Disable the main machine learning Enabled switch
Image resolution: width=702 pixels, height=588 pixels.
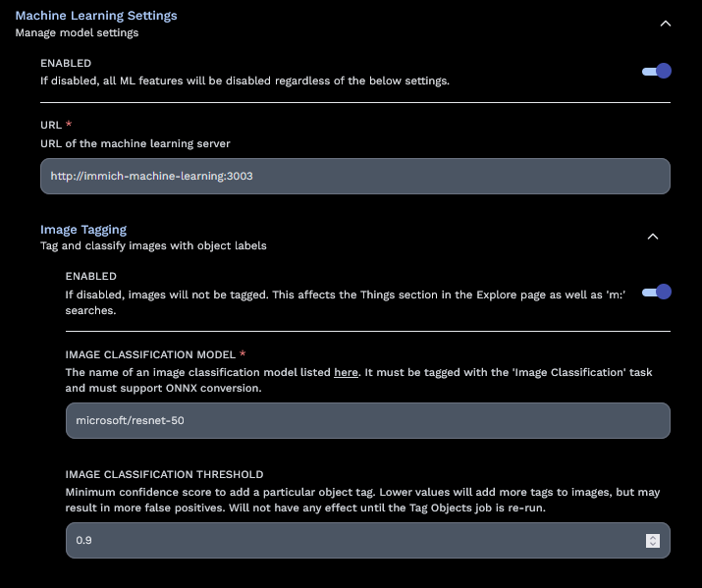(x=656, y=71)
